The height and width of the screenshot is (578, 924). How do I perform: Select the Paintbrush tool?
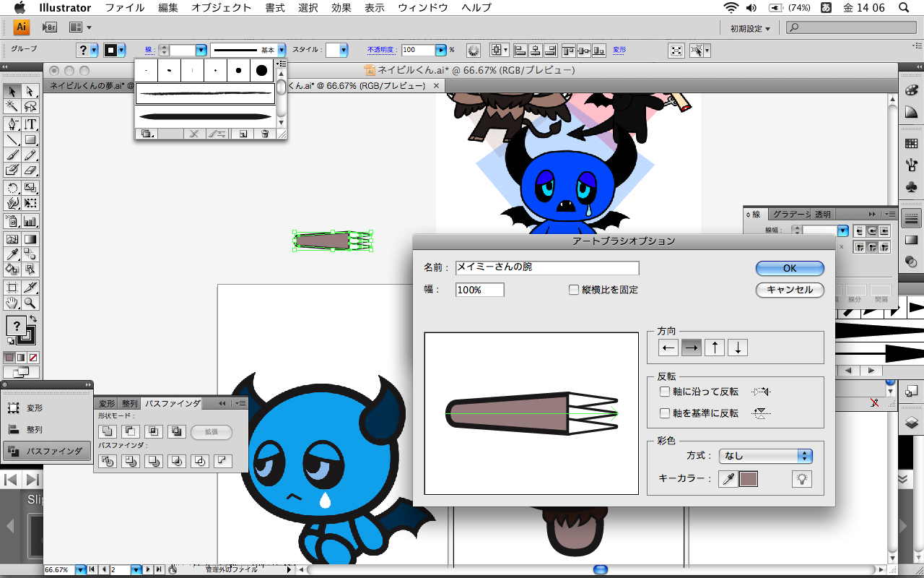tap(12, 155)
